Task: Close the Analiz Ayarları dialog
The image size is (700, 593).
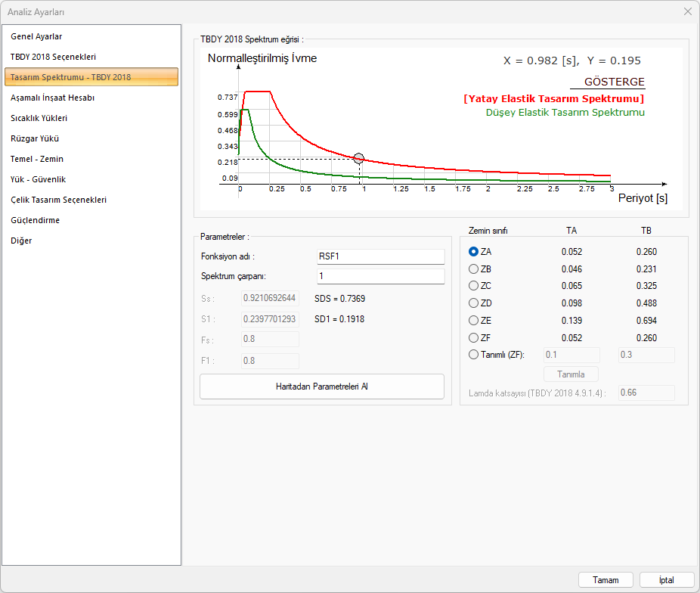Action: [687, 11]
